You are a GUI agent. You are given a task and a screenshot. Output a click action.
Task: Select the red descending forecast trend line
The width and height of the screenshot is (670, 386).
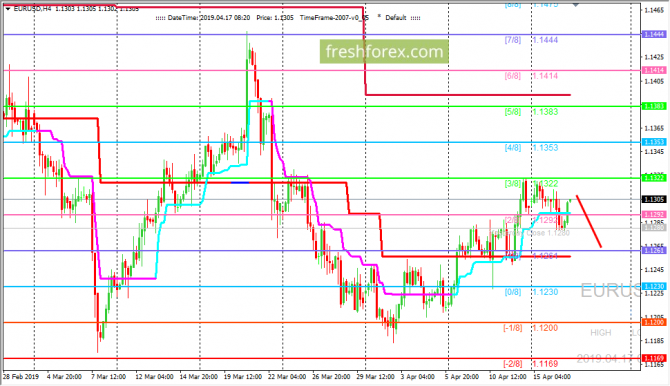pos(589,221)
